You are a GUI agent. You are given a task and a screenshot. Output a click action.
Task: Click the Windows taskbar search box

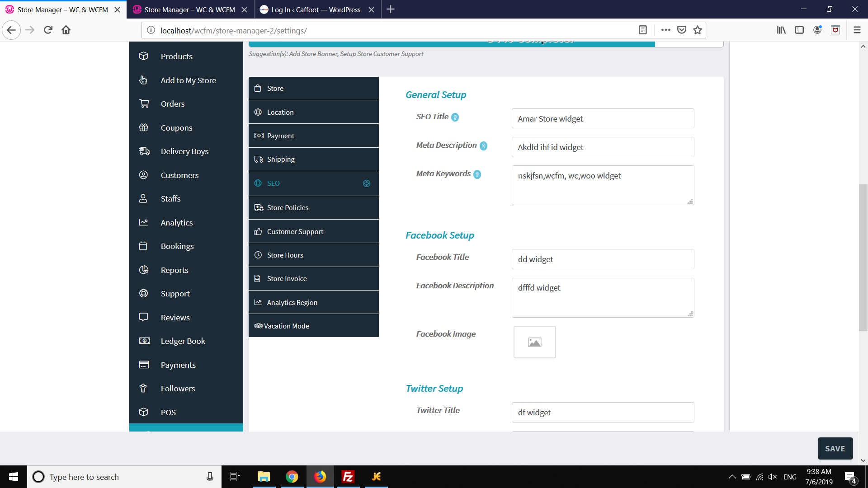[x=124, y=477]
